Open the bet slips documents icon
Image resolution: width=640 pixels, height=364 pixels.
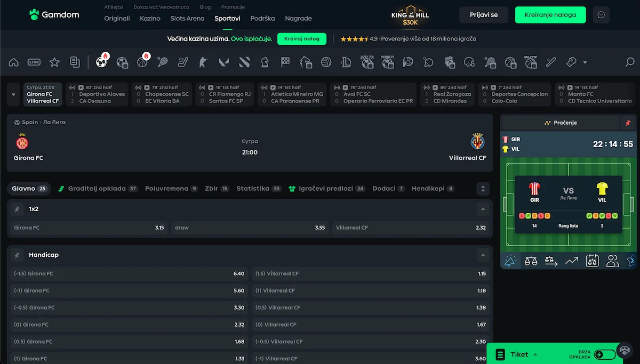click(75, 62)
